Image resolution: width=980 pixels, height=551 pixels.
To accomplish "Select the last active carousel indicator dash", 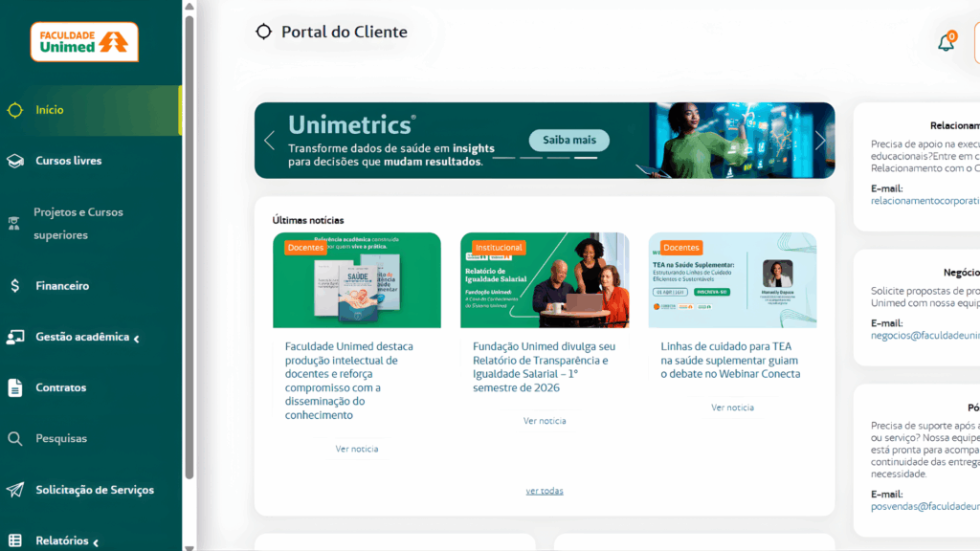I will [x=586, y=158].
